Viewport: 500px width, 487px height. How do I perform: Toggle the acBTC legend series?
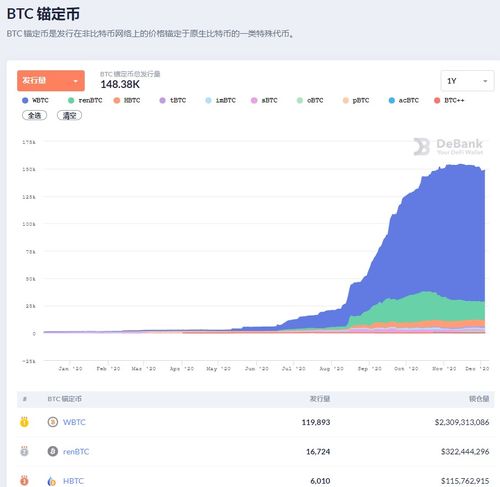pos(404,100)
